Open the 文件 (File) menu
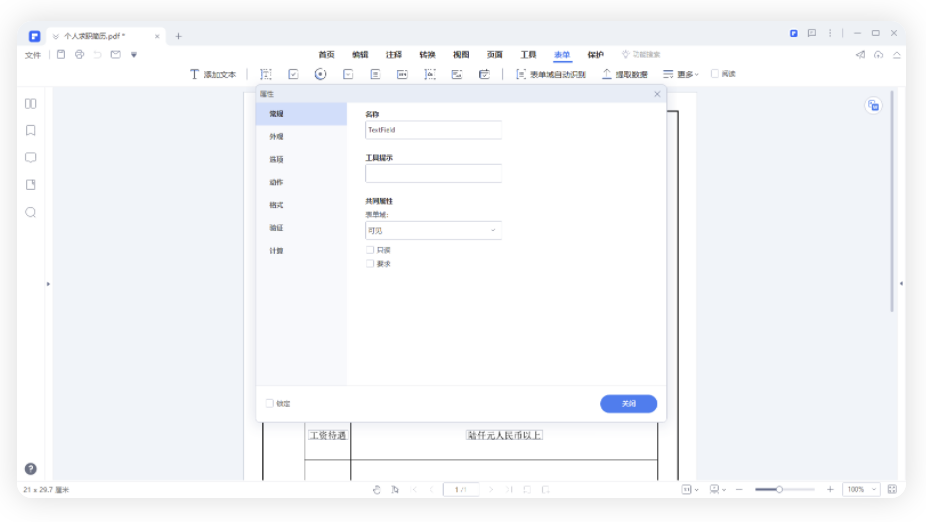Screen dimensions: 926x522 [33, 56]
